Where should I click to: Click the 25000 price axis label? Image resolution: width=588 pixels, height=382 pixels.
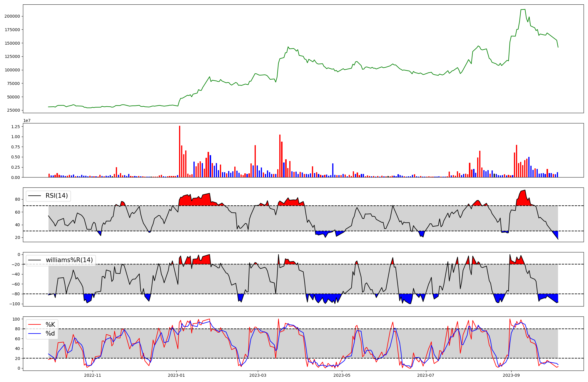point(14,110)
